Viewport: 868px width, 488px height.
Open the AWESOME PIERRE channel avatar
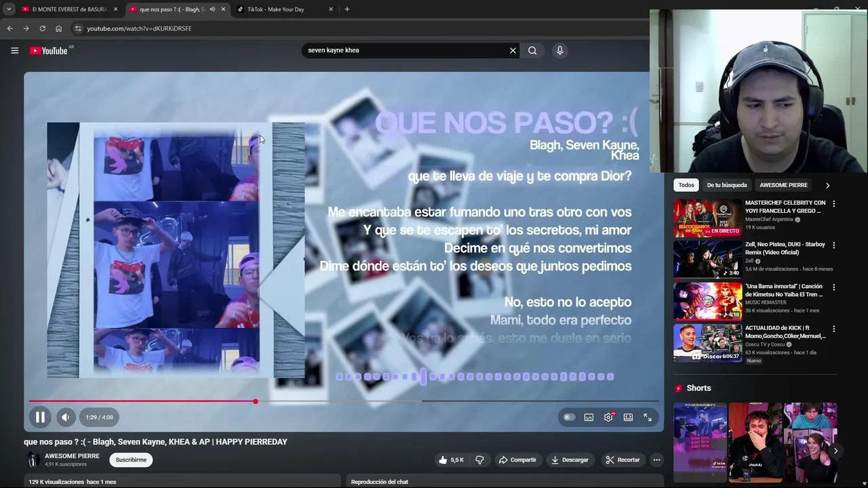[x=32, y=460]
